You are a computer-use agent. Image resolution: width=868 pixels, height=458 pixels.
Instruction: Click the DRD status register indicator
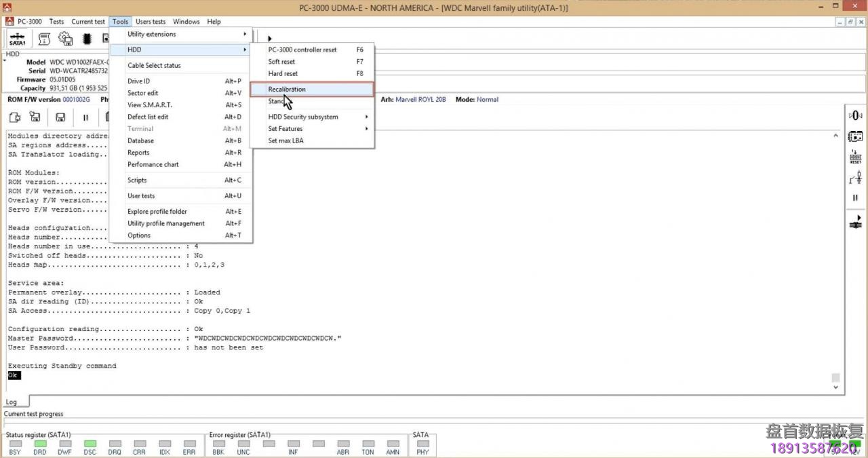(40, 444)
